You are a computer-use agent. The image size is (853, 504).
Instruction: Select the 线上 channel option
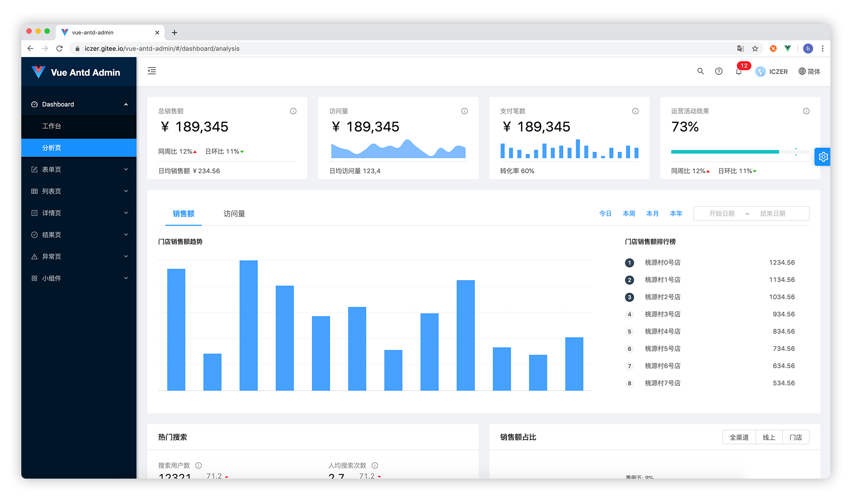click(769, 437)
